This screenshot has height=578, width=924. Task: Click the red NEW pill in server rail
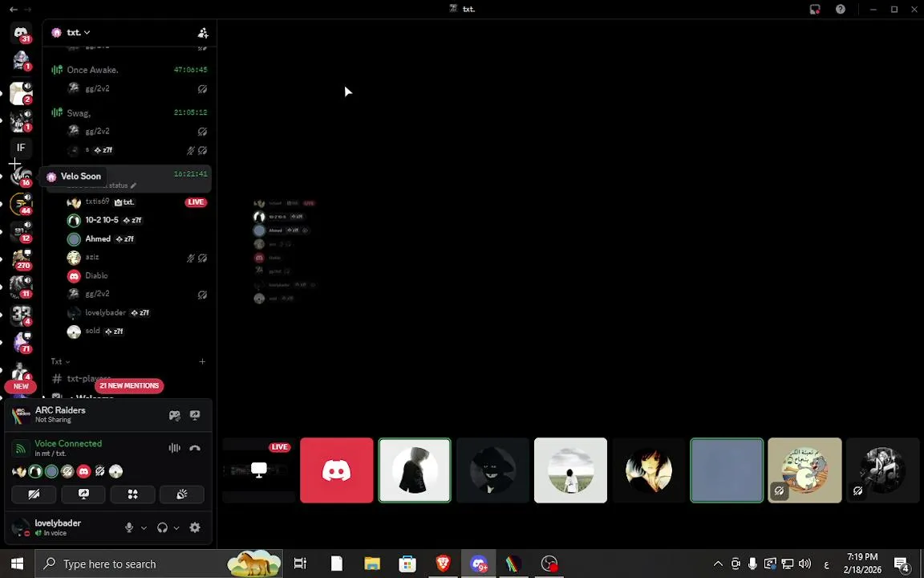pos(21,386)
